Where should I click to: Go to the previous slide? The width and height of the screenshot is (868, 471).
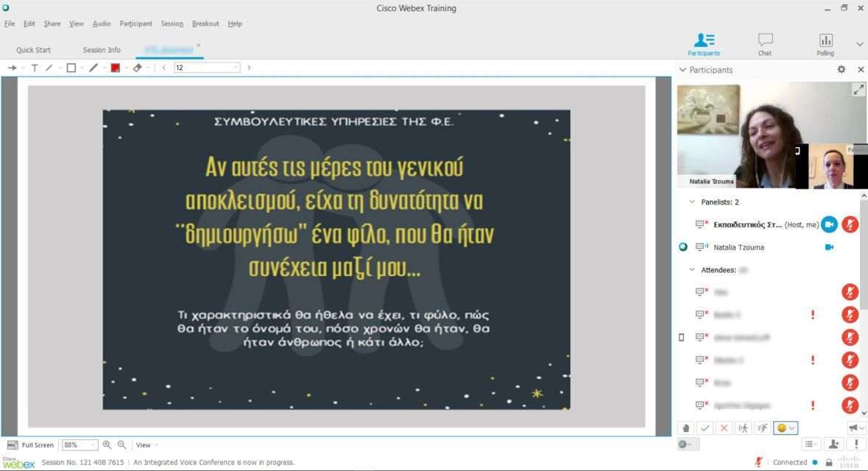(x=164, y=68)
